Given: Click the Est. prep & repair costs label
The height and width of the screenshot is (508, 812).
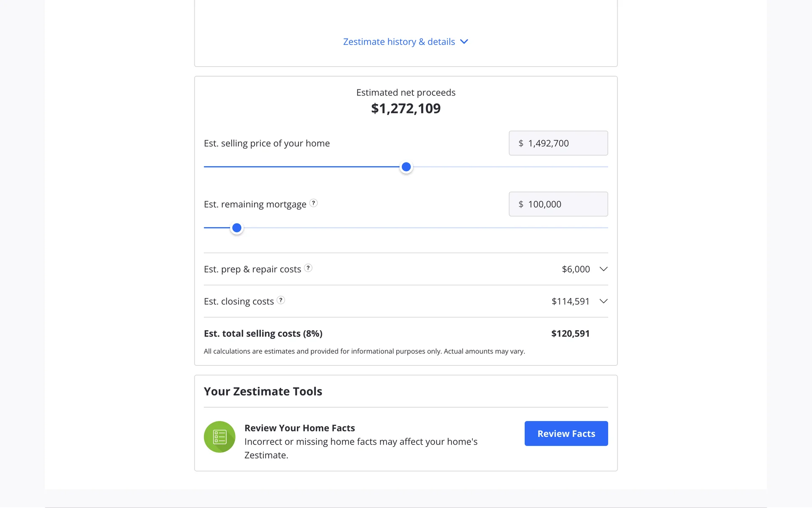Looking at the screenshot, I should (x=252, y=269).
